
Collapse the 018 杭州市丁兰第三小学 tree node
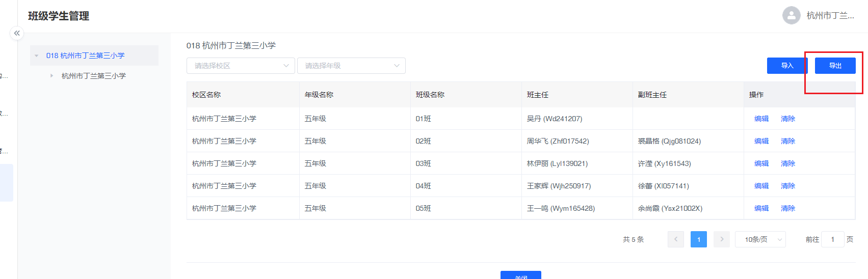coord(37,55)
